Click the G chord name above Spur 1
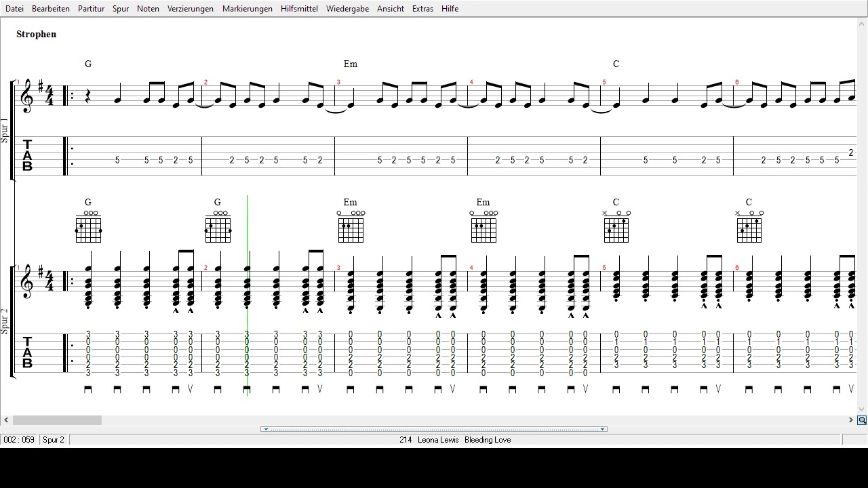The height and width of the screenshot is (488, 868). tap(88, 64)
